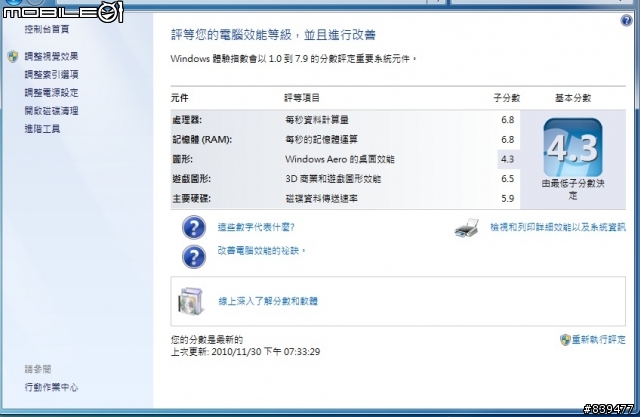Viewport: 640px width, 417px height.
Task: Select the 處理器 row label
Action: pos(187,120)
